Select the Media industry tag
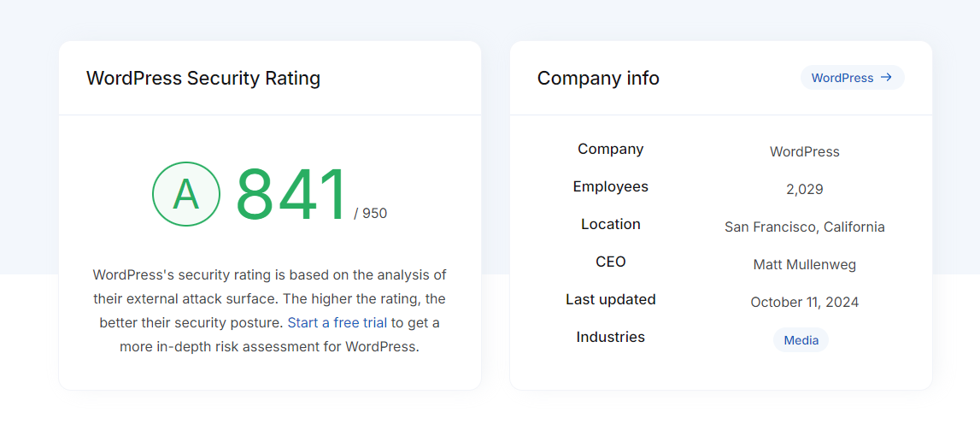 (801, 340)
